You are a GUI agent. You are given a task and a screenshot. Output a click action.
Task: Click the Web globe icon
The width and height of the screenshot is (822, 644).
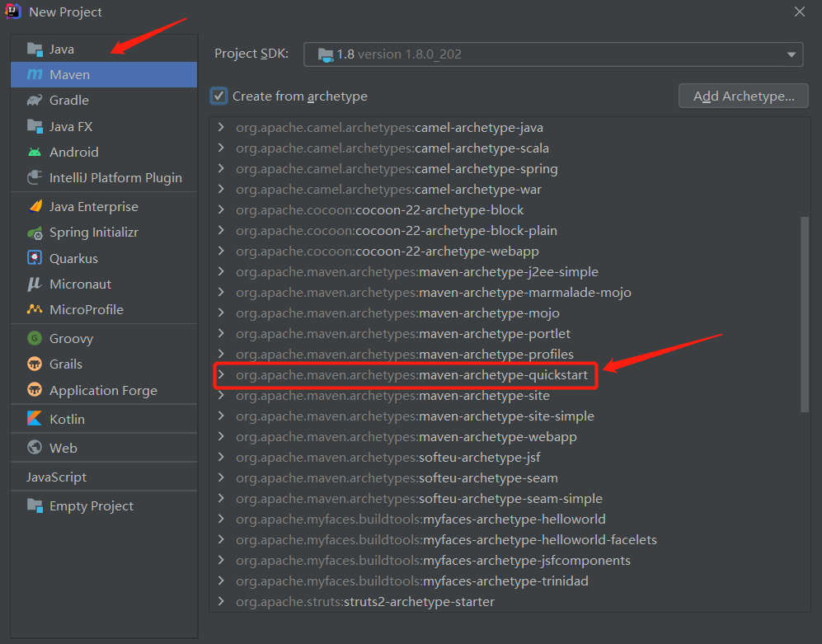[35, 448]
